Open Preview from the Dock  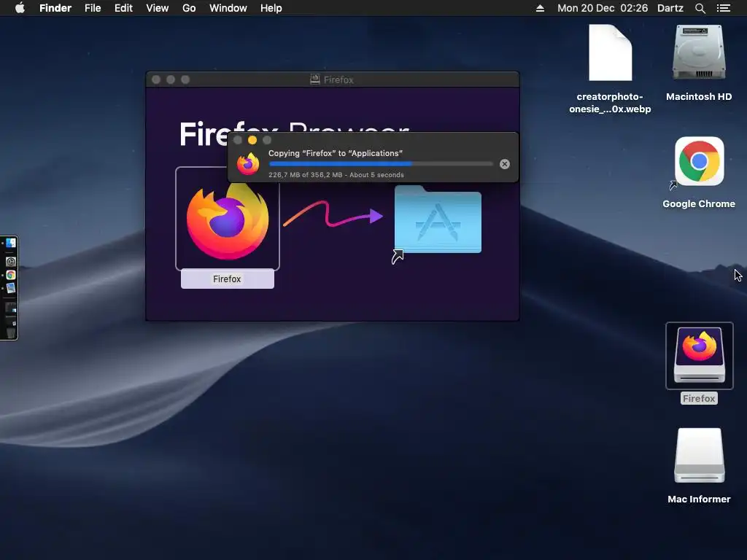pos(10,288)
